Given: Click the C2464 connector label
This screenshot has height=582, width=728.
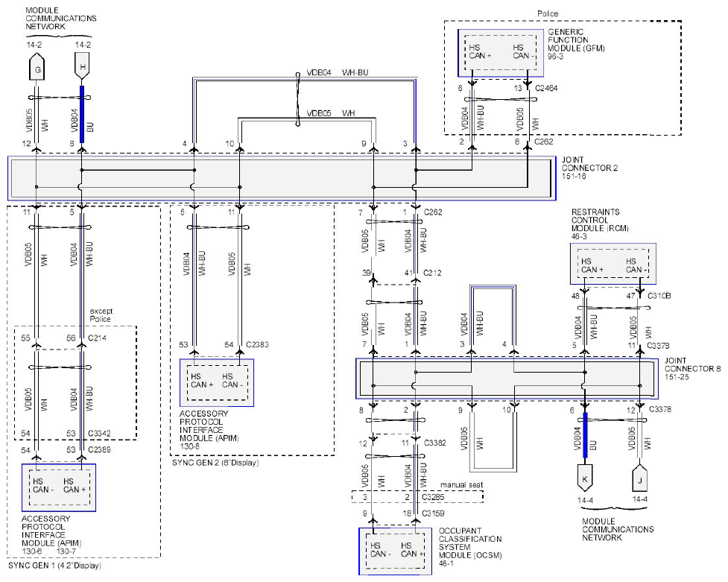Looking at the screenshot, I should (546, 88).
